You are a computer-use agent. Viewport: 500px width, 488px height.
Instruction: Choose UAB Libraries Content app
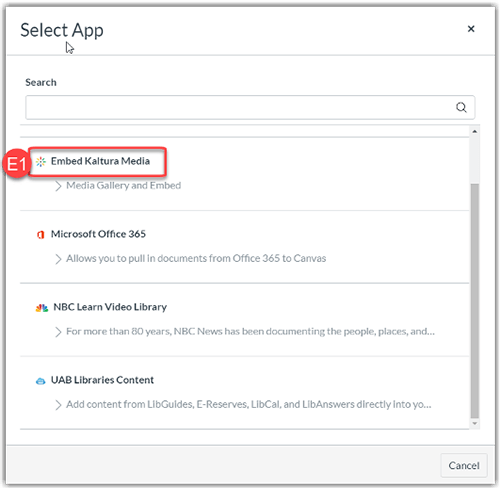pos(102,380)
